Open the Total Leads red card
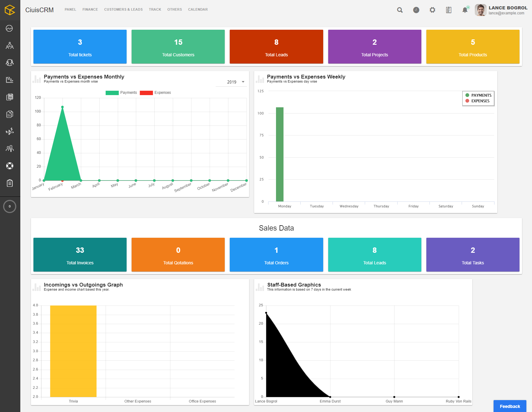 [x=276, y=46]
